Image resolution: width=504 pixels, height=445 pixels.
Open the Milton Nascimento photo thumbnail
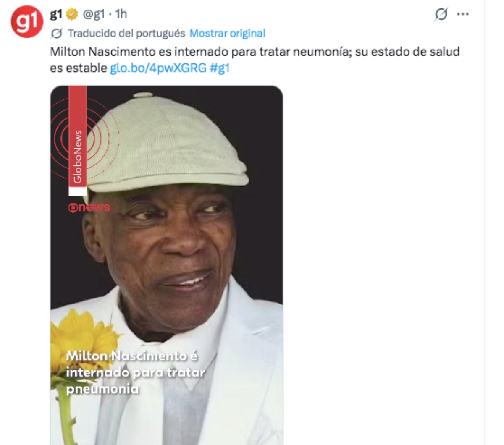click(x=166, y=265)
